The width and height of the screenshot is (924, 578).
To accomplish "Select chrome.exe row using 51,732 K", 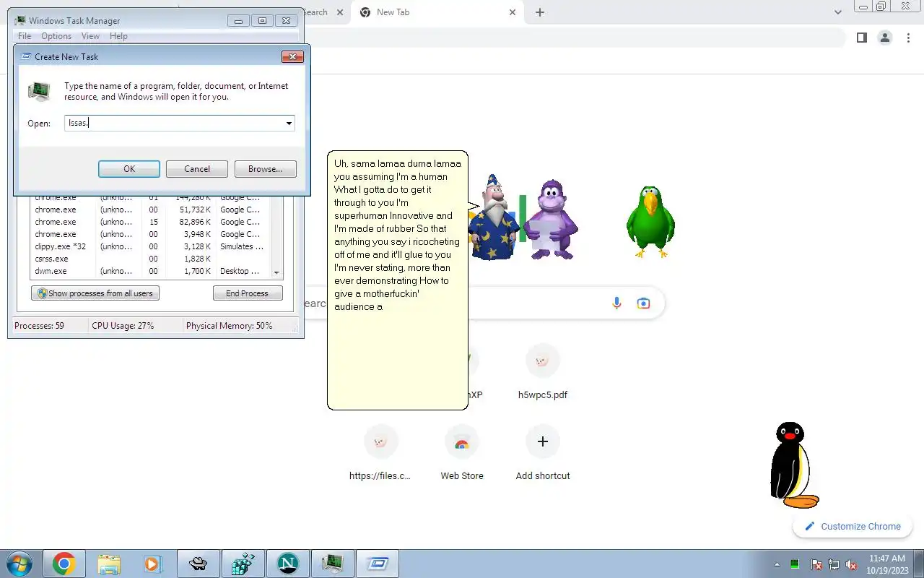I will tap(151, 210).
